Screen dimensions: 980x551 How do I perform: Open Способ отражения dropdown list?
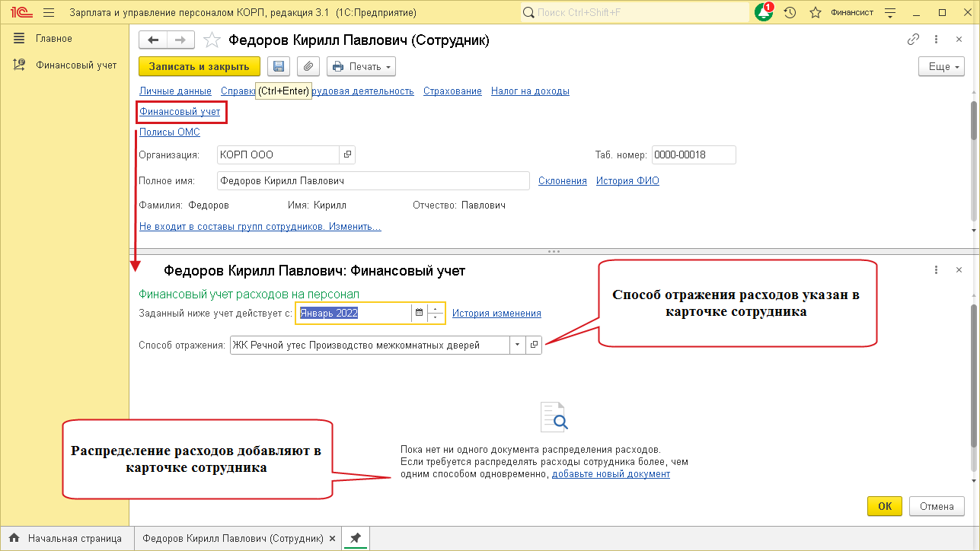[x=517, y=345]
